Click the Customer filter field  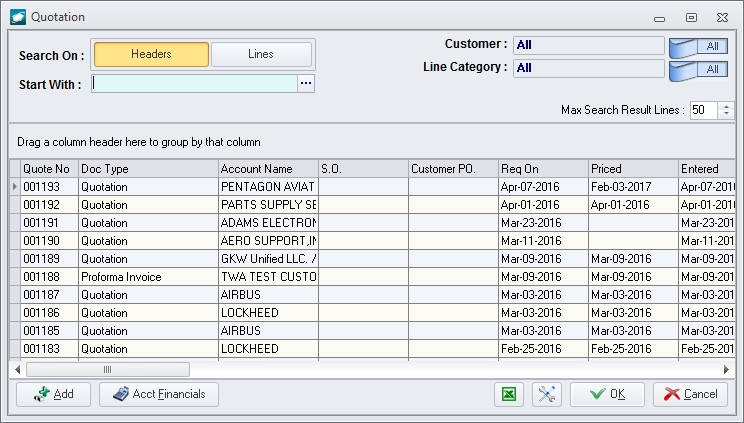[x=589, y=46]
